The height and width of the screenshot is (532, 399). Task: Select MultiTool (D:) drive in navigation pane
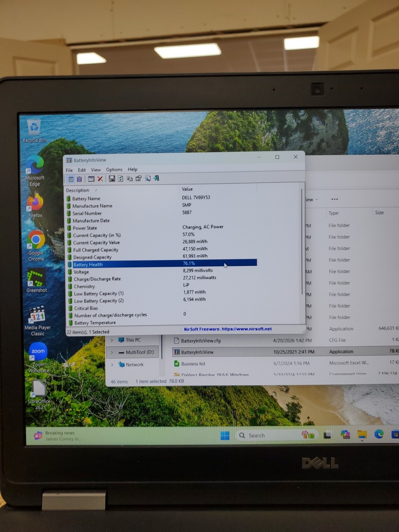tap(136, 352)
